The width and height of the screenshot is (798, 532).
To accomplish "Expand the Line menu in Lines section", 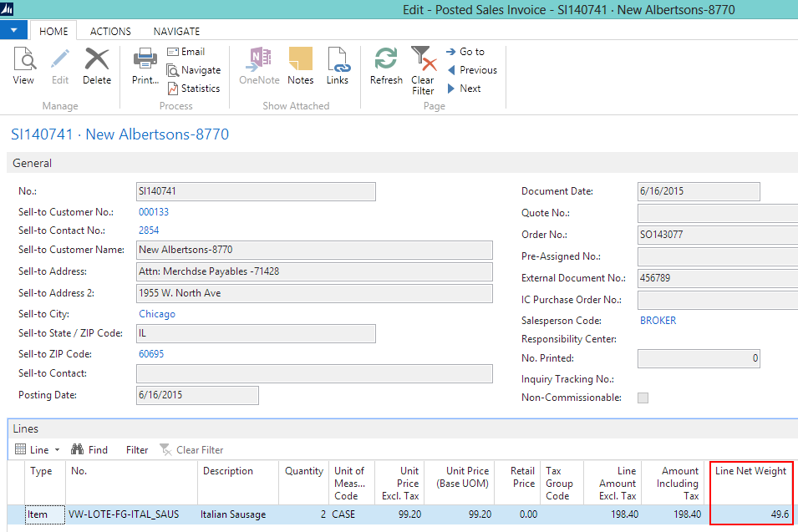I will [38, 450].
